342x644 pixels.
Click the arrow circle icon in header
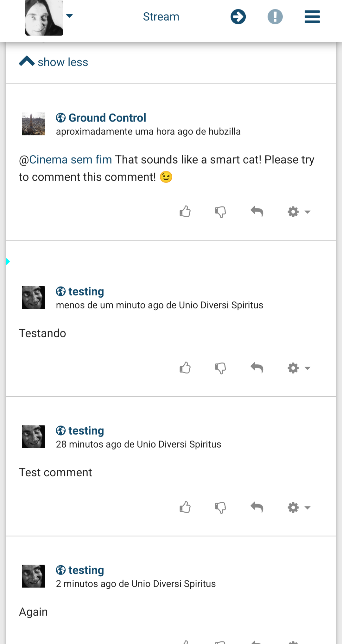(x=238, y=17)
